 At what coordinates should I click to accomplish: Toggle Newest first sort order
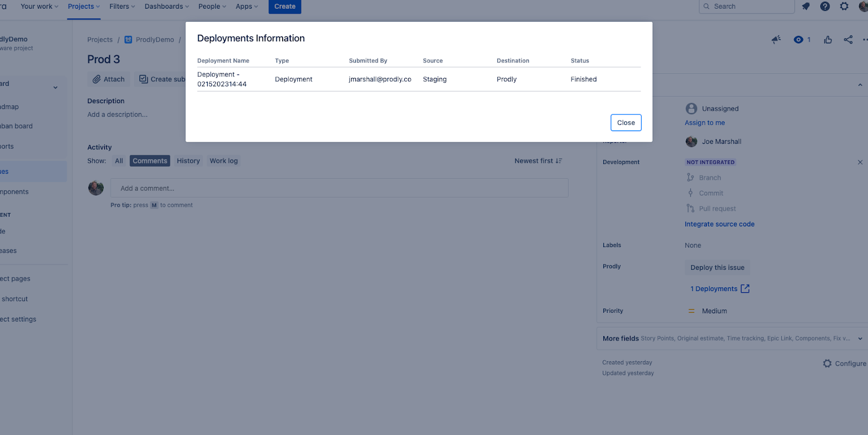coord(538,161)
